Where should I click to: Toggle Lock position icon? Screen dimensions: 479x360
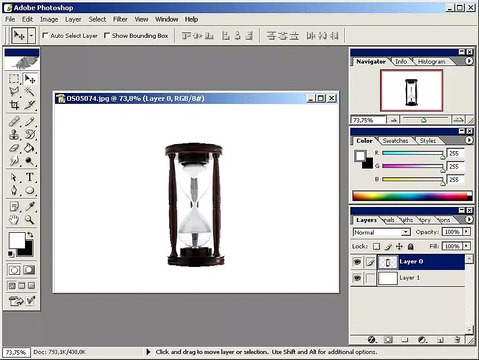(399, 247)
